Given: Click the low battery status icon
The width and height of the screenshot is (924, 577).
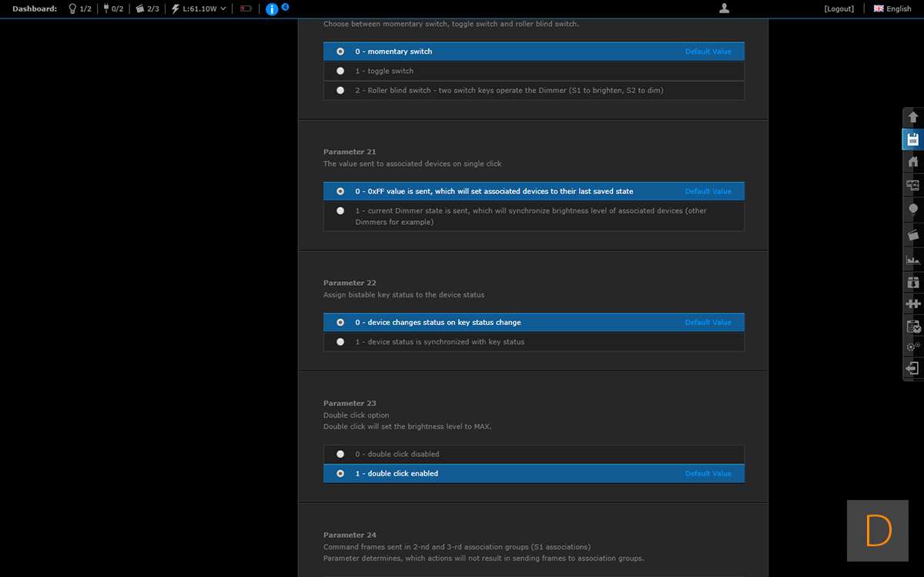Looking at the screenshot, I should tap(246, 9).
